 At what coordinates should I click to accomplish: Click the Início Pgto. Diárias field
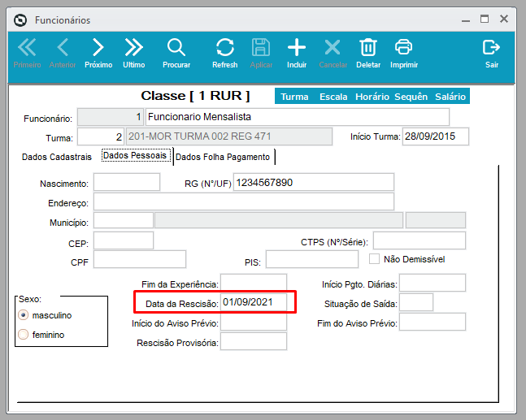coord(433,283)
